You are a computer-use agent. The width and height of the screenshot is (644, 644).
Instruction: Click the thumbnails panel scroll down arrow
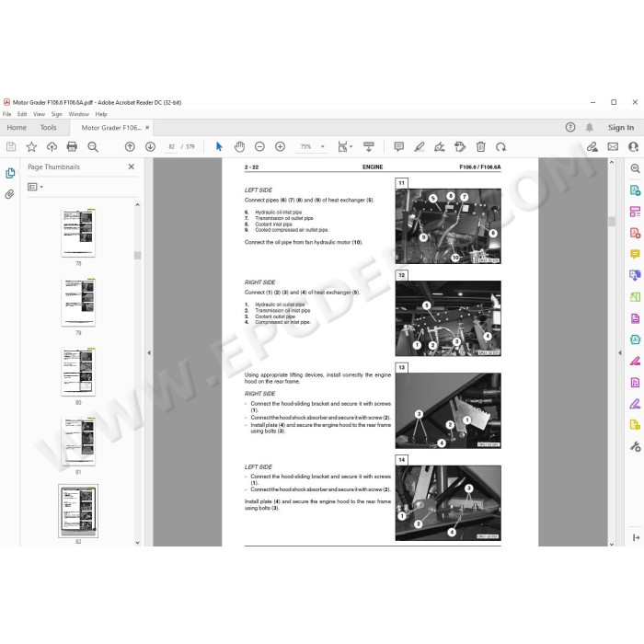click(x=138, y=542)
